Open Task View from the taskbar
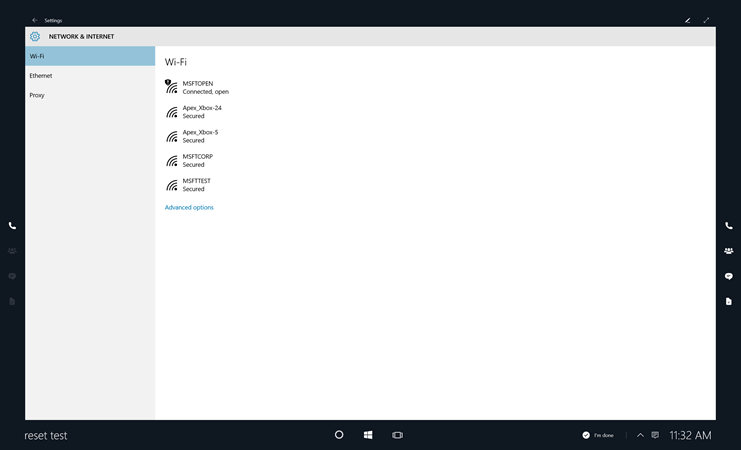 pyautogui.click(x=397, y=435)
